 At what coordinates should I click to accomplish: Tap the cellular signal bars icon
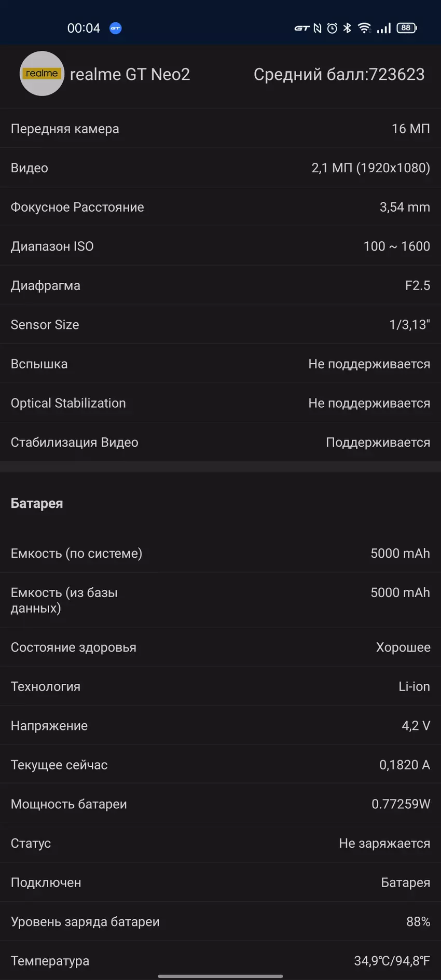pos(384,28)
